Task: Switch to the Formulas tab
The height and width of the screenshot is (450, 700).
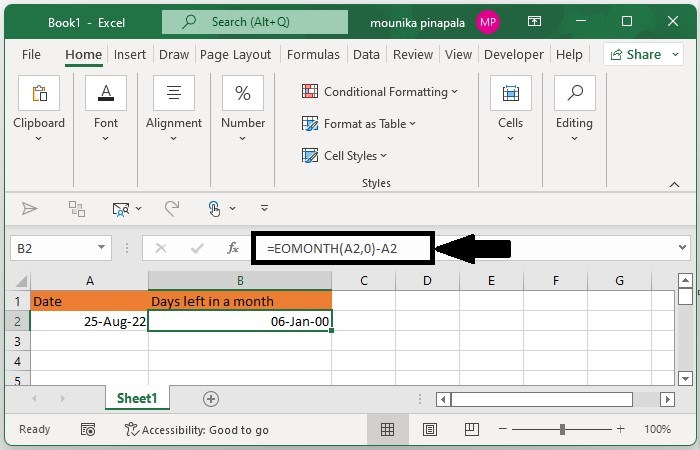Action: tap(313, 54)
